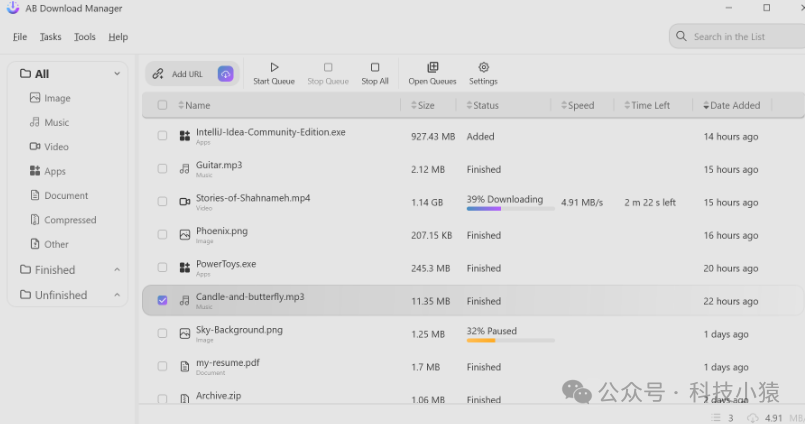Click the Open Queues icon

pos(432,68)
